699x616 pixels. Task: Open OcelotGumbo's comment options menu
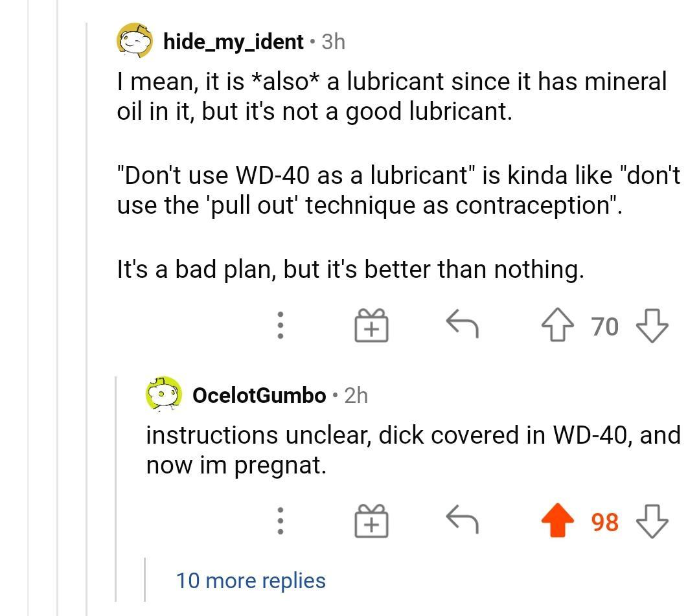(280, 521)
